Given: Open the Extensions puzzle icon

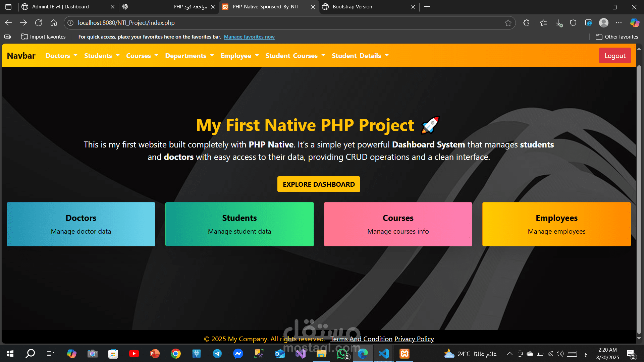Looking at the screenshot, I should (526, 23).
